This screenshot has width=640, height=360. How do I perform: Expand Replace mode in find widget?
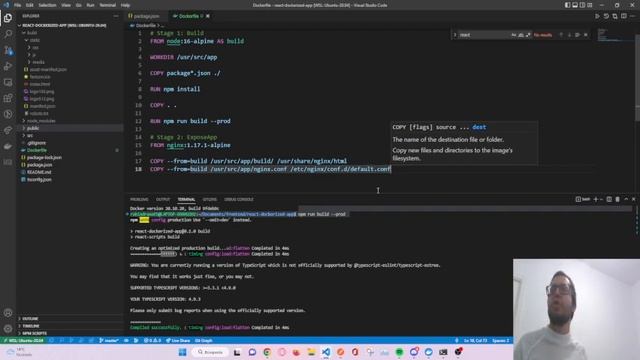click(455, 35)
